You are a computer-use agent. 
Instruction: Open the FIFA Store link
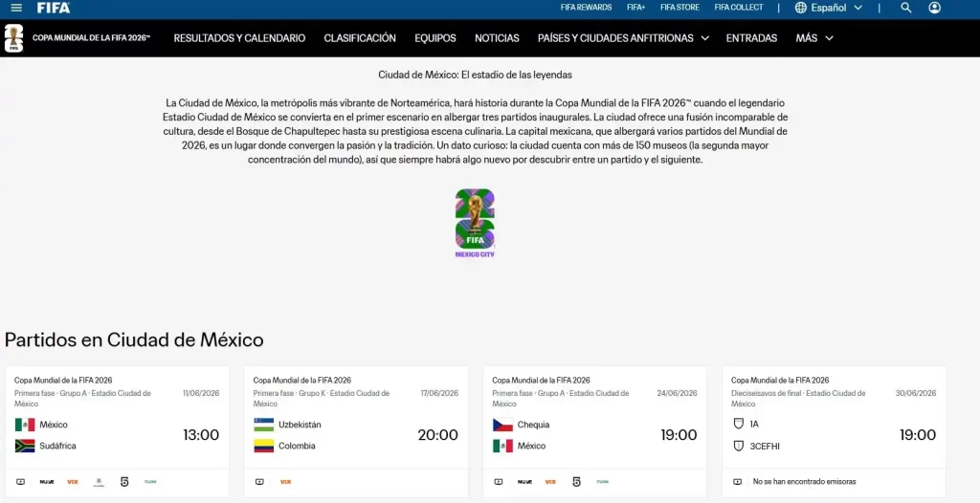pos(680,8)
